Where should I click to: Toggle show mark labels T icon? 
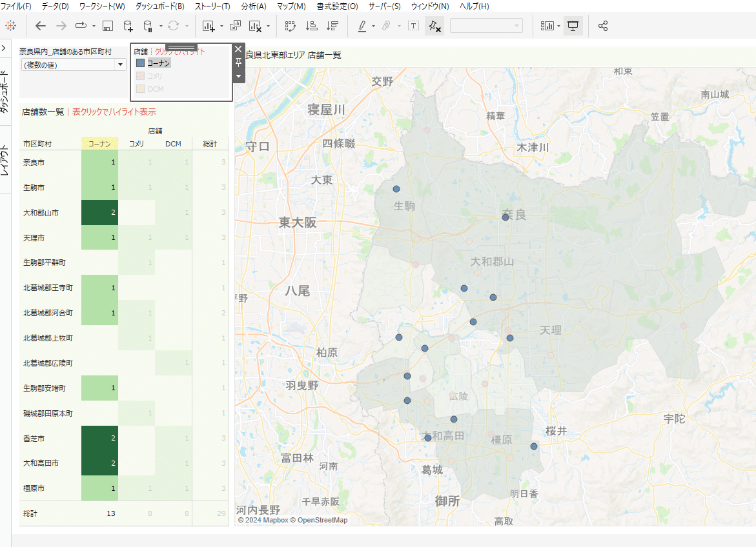point(413,26)
